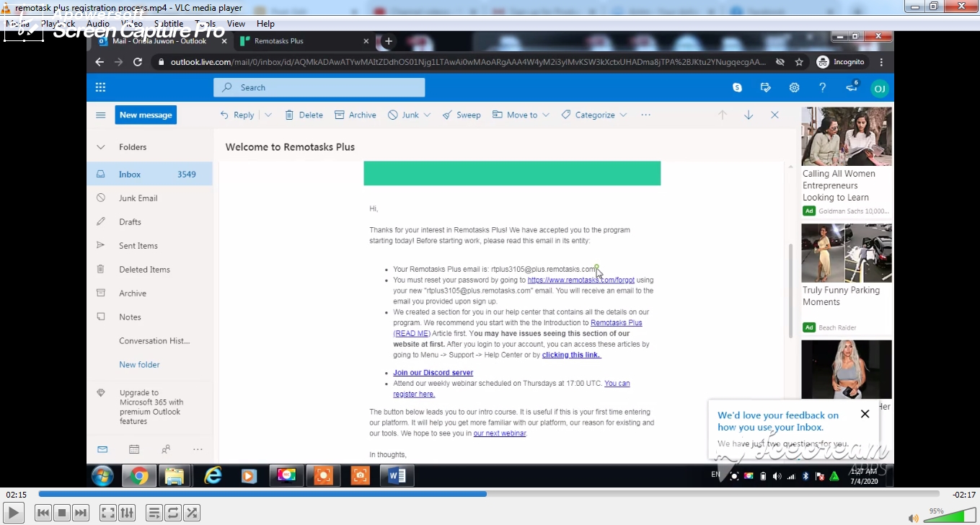The height and width of the screenshot is (525, 980).
Task: Open the Join our Discord server link
Action: tap(433, 372)
